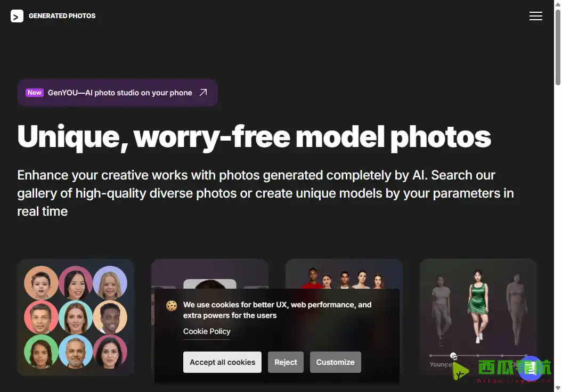Image resolution: width=562 pixels, height=392 pixels.
Task: Click the Generated Photos logo icon
Action: 17,16
